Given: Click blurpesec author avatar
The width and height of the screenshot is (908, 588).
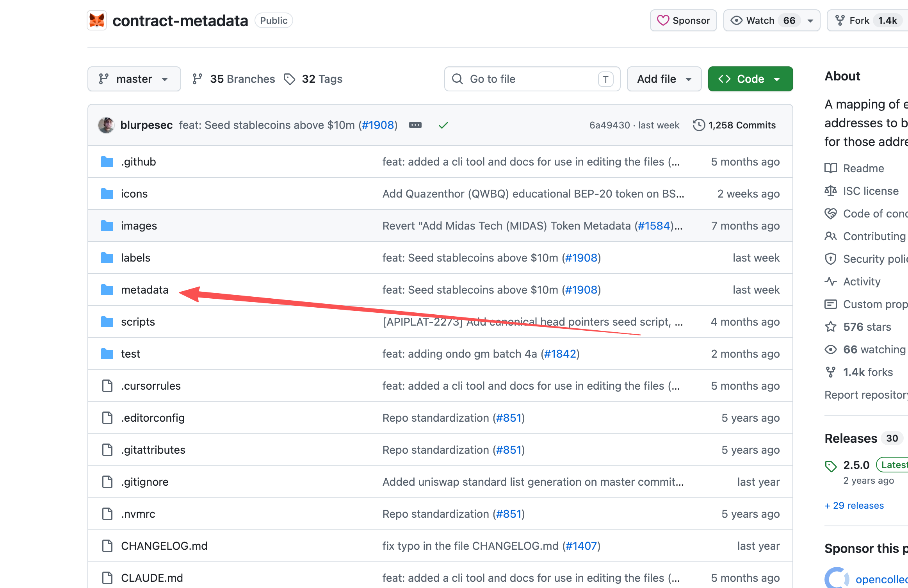Looking at the screenshot, I should click(x=106, y=125).
